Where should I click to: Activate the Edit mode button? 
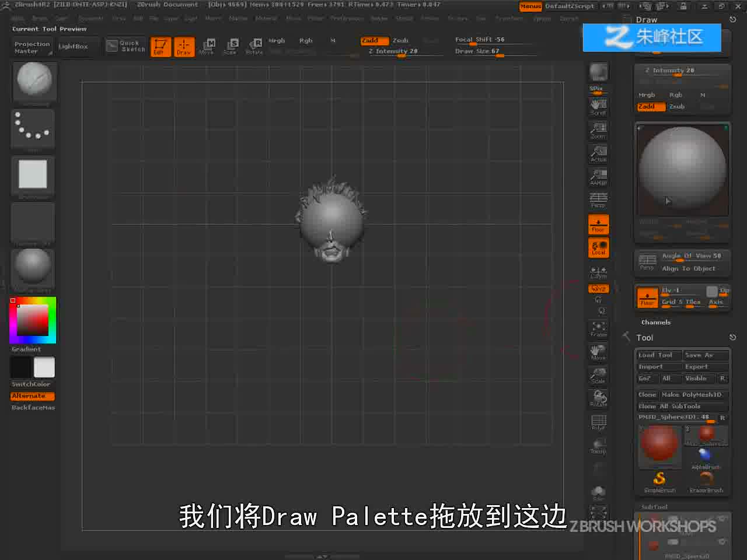[160, 46]
